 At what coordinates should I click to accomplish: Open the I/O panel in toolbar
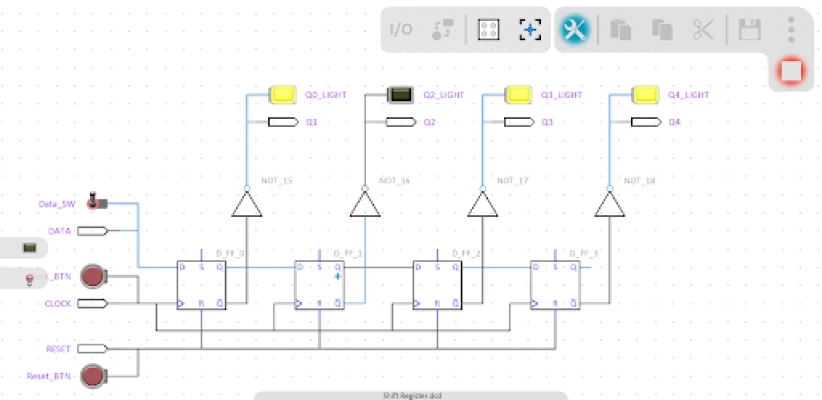click(x=400, y=30)
